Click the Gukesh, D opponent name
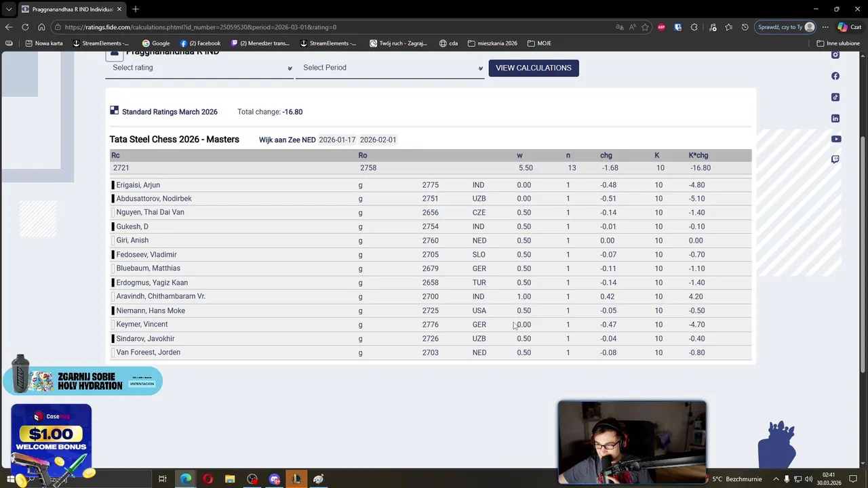 click(x=132, y=226)
